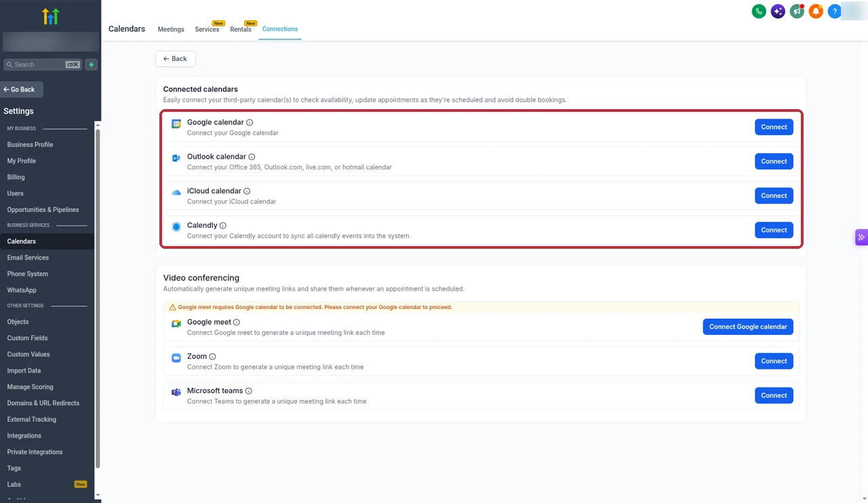Click the Google meet logo icon

pyautogui.click(x=176, y=323)
